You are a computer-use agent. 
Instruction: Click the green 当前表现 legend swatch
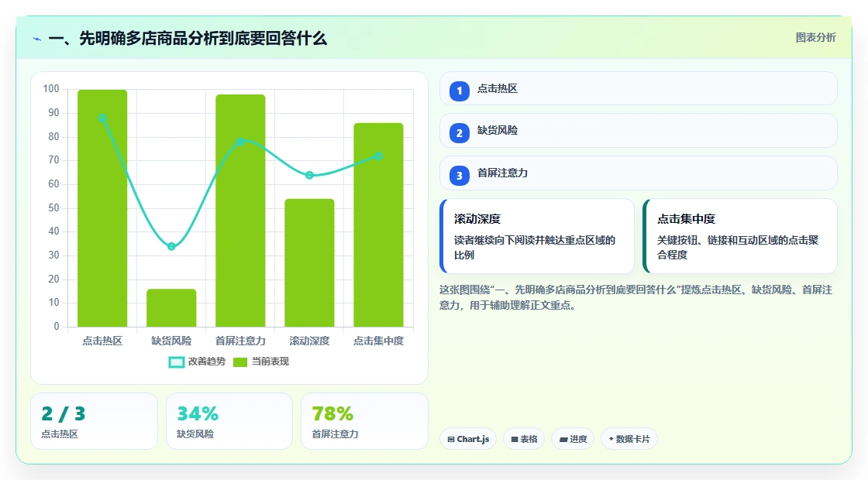239,362
